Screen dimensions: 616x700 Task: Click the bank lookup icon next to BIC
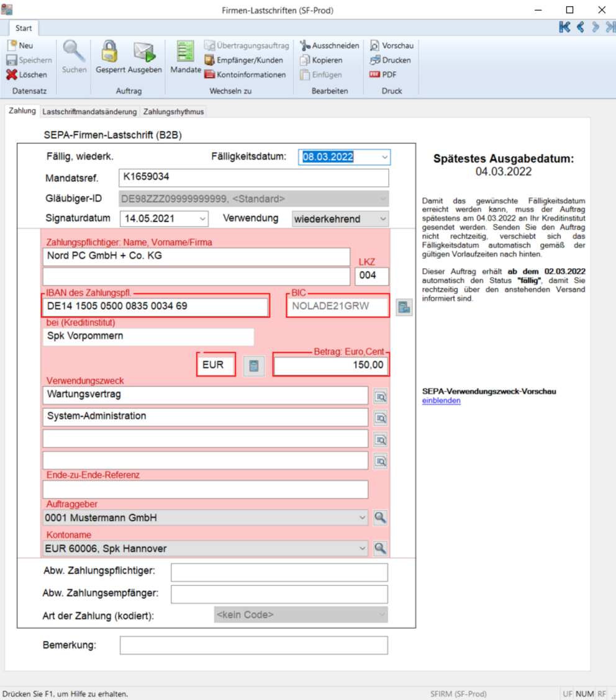pyautogui.click(x=404, y=307)
